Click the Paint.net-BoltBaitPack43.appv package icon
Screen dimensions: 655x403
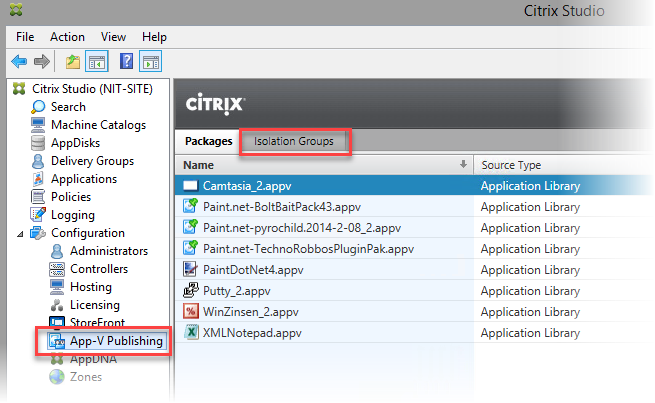coord(190,206)
